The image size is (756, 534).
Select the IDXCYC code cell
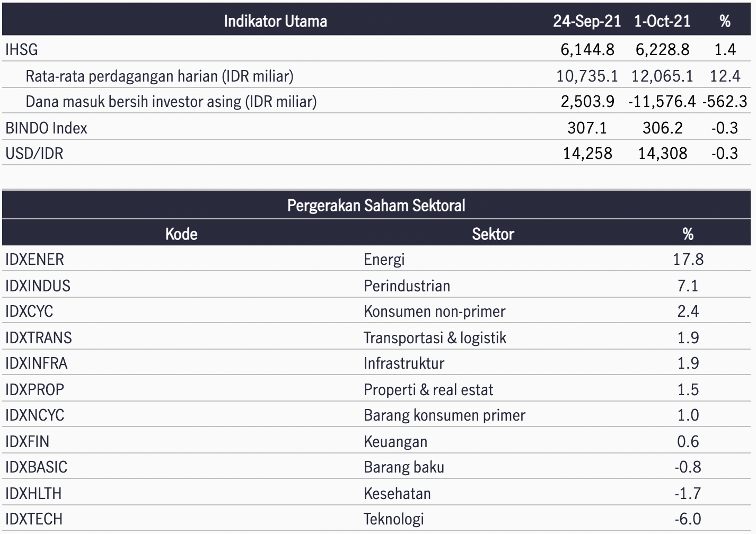click(x=29, y=311)
